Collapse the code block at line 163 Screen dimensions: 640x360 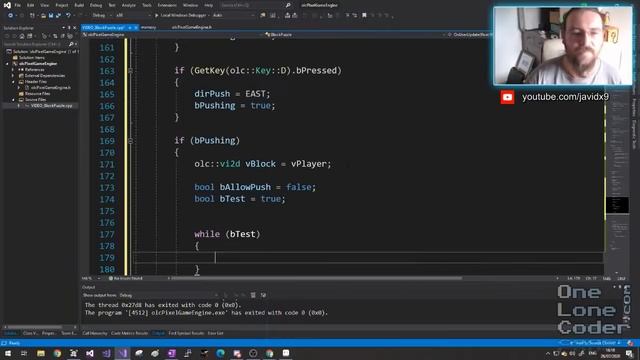pos(130,71)
